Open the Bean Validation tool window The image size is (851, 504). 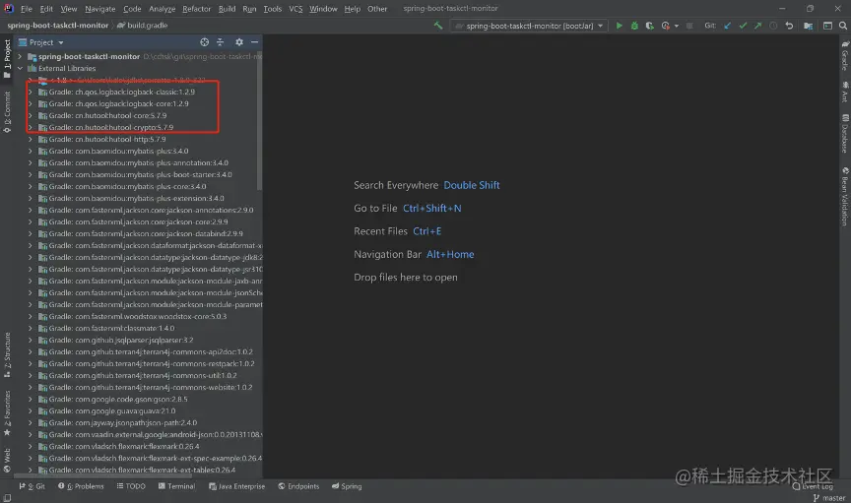tap(844, 197)
